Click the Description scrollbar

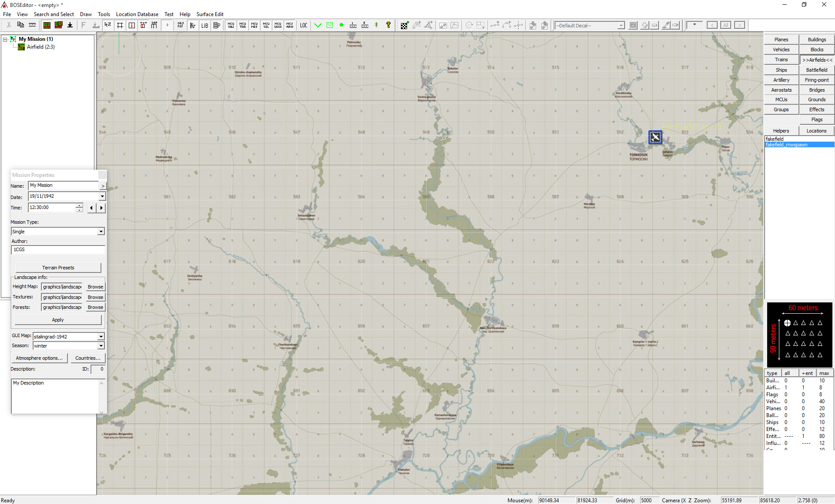click(102, 396)
